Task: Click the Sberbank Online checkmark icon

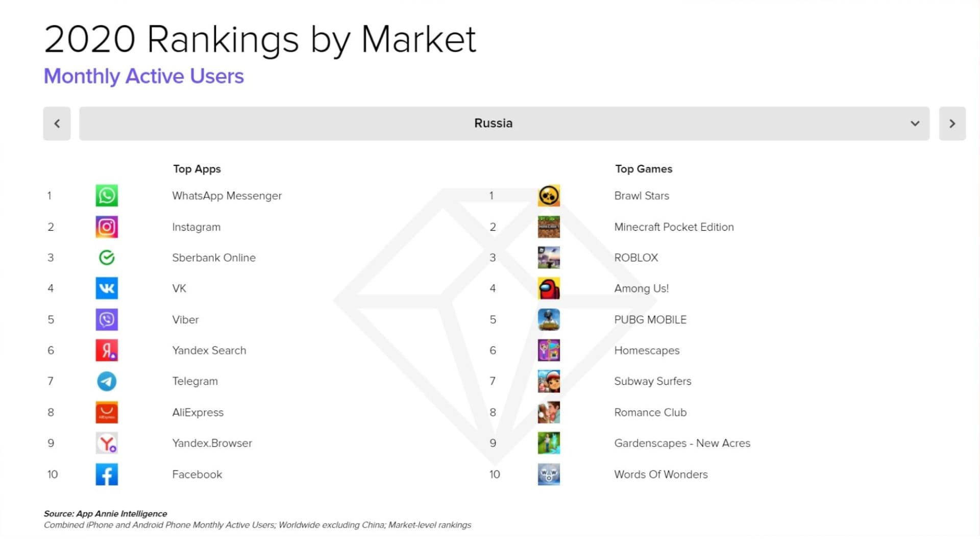Action: click(107, 258)
